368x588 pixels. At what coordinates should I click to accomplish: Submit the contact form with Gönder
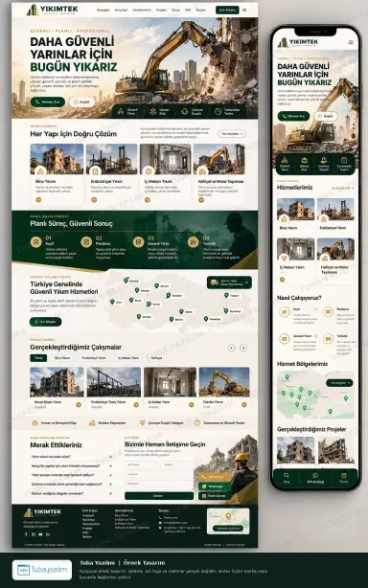(159, 496)
